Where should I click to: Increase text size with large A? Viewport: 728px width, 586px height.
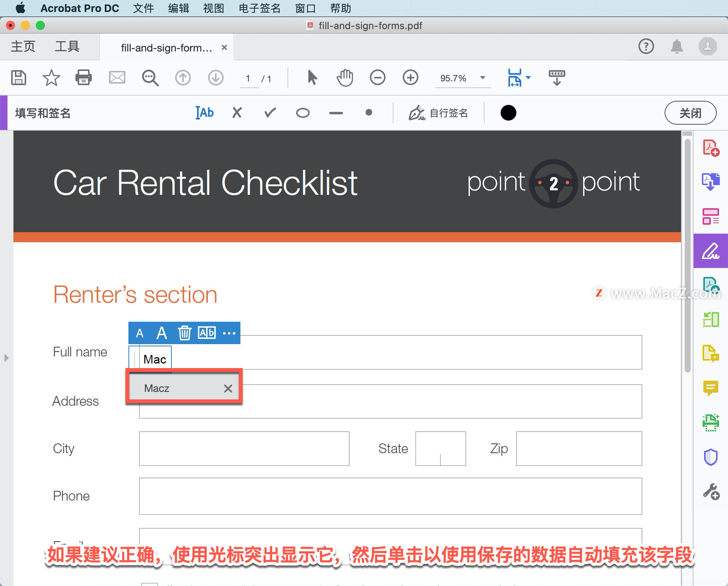click(x=162, y=333)
